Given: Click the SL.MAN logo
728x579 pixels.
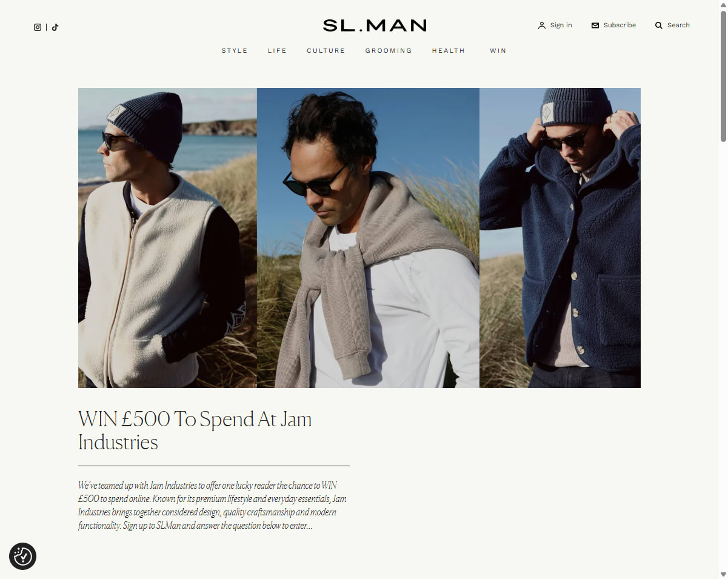Looking at the screenshot, I should coord(375,25).
